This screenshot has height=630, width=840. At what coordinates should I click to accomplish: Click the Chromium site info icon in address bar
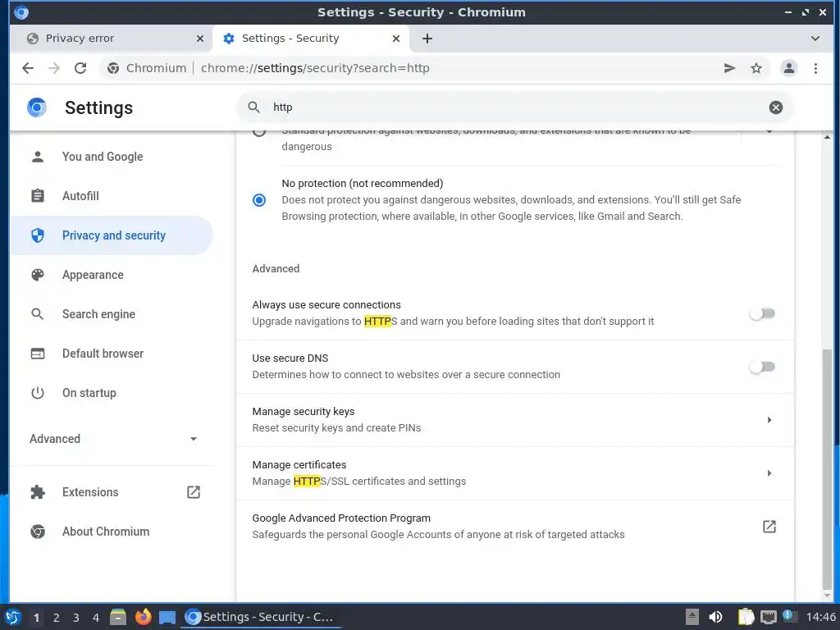tap(113, 68)
